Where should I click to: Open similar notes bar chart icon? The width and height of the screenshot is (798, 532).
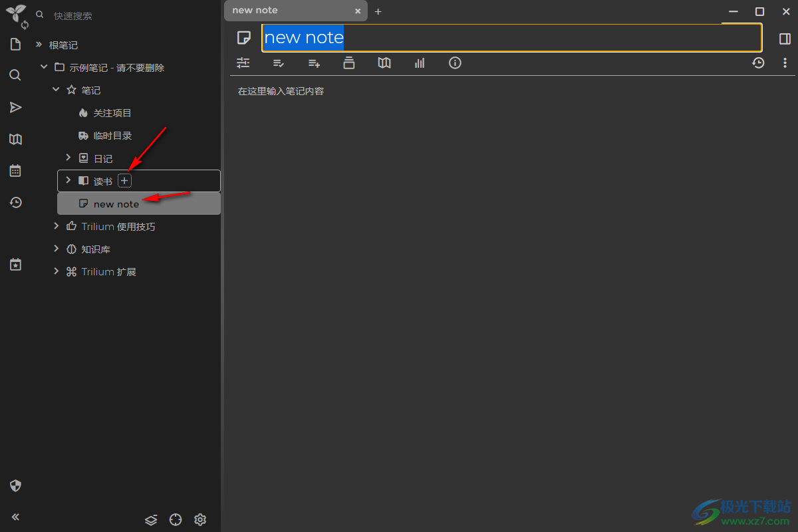point(420,63)
